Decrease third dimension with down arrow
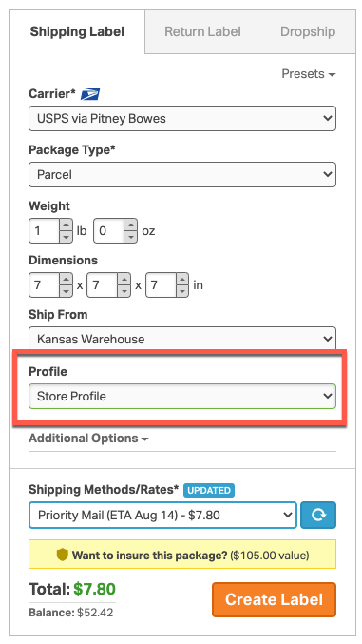Screen dimensions: 362x644 pyautogui.click(x=182, y=291)
